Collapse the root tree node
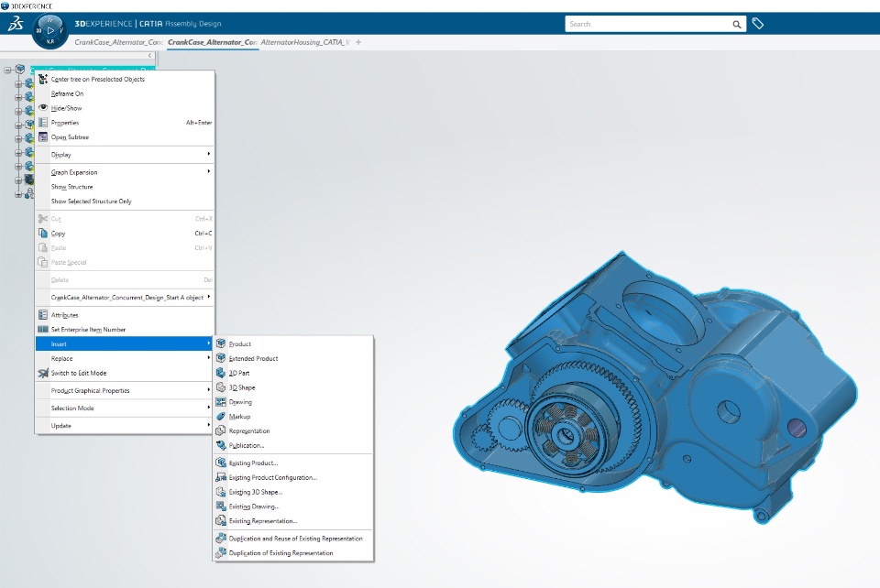 pos(7,71)
